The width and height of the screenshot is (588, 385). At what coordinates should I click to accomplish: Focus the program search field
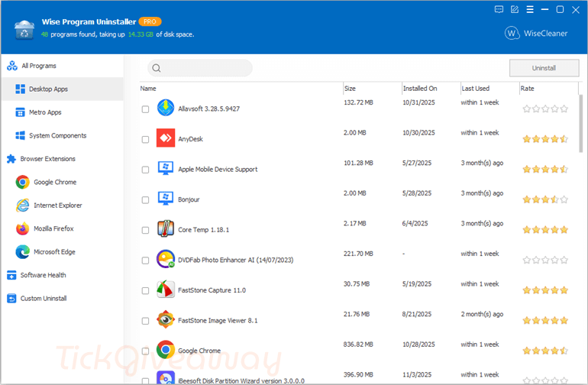200,68
